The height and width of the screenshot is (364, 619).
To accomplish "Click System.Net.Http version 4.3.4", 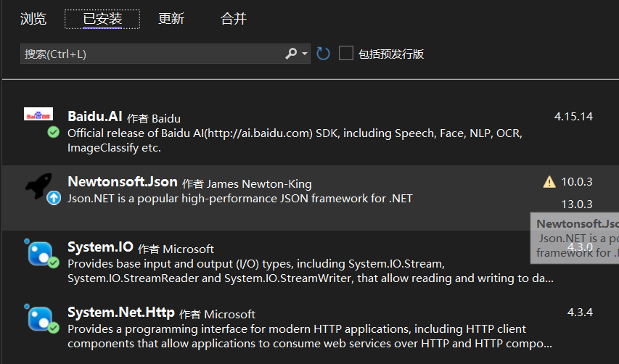I will click(580, 313).
